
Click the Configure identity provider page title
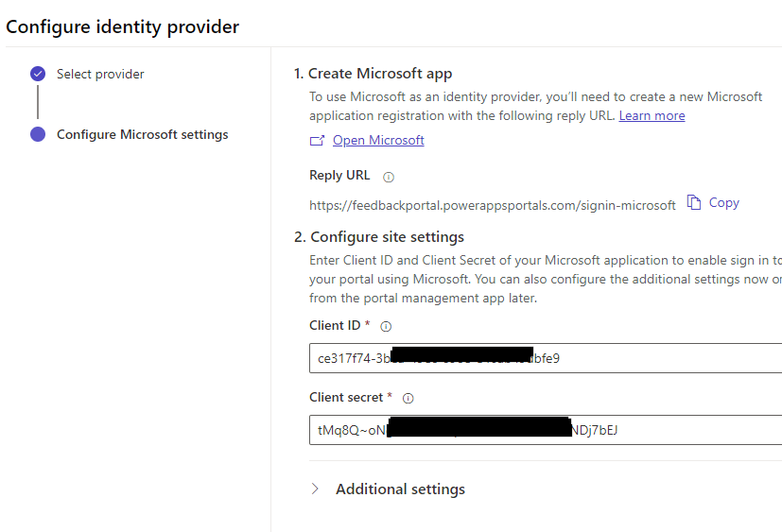coord(123,26)
